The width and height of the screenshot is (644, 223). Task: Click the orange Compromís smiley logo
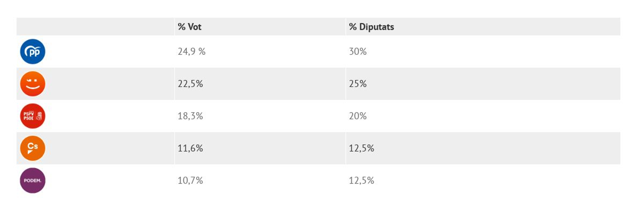33,84
